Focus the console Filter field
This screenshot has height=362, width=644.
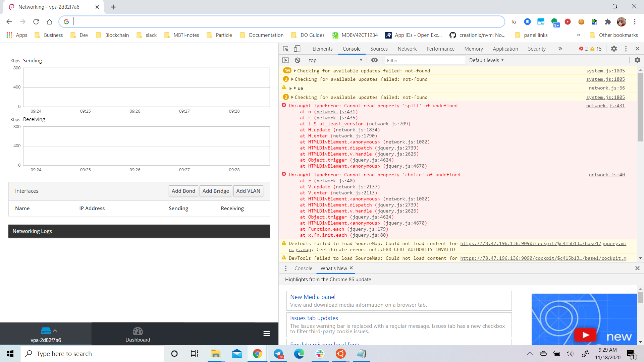coord(425,60)
